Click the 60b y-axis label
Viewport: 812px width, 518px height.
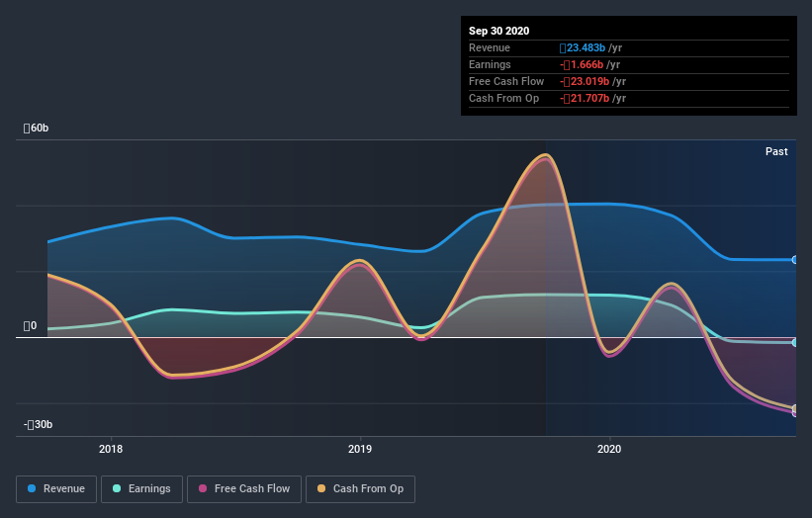37,128
